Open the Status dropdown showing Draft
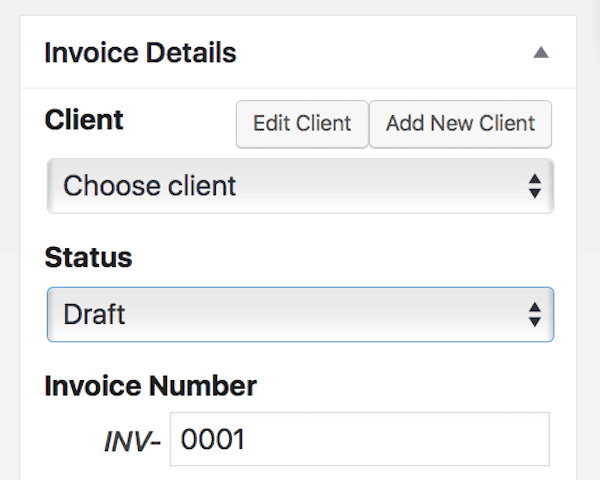The width and height of the screenshot is (600, 480). point(300,314)
